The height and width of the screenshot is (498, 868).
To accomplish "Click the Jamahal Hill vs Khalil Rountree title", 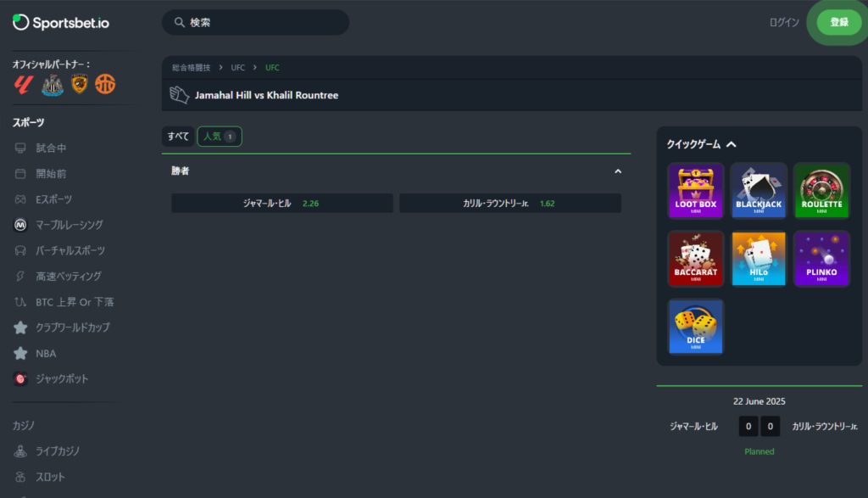I will tap(266, 95).
